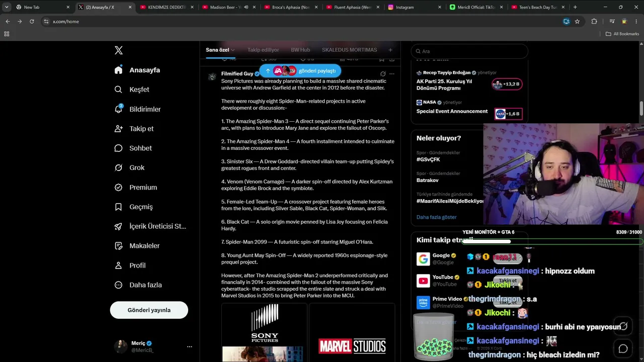Screen dimensions: 644x362
Task: Click the Filmified Guy account name
Action: pos(237,74)
